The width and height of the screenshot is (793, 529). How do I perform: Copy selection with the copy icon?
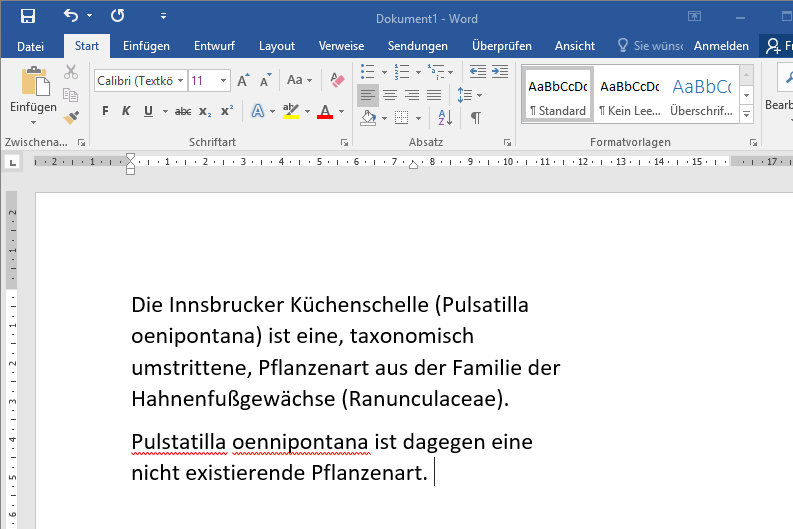[x=70, y=95]
